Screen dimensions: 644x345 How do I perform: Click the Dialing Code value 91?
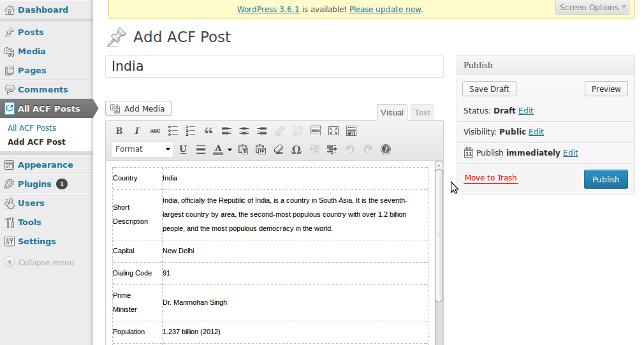point(166,273)
